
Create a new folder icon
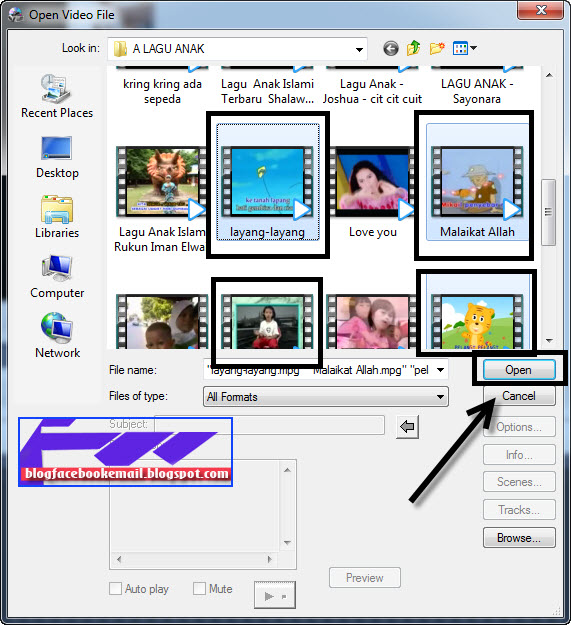(x=437, y=49)
